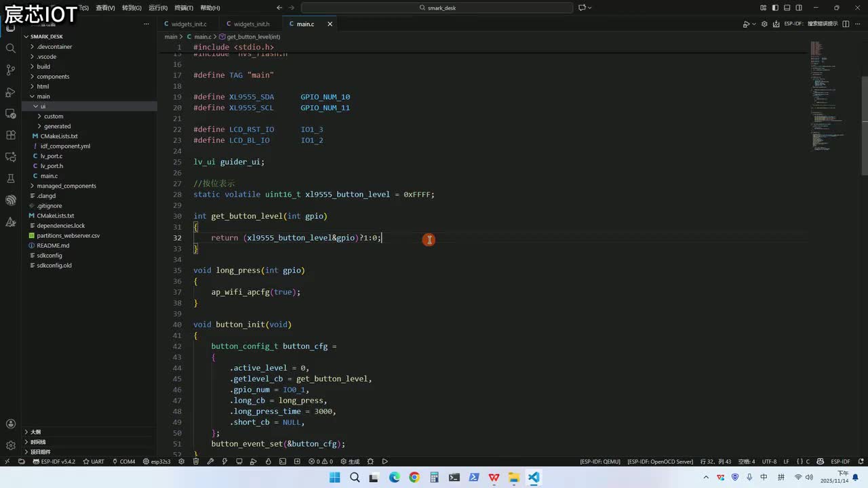The height and width of the screenshot is (488, 868).
Task: Expand the 大纲 outline section
Action: (90, 432)
